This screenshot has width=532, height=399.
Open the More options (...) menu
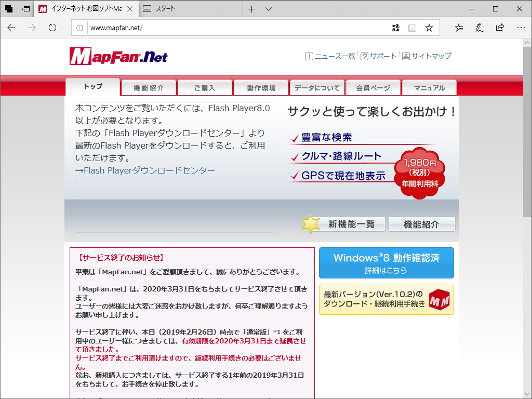pyautogui.click(x=521, y=28)
